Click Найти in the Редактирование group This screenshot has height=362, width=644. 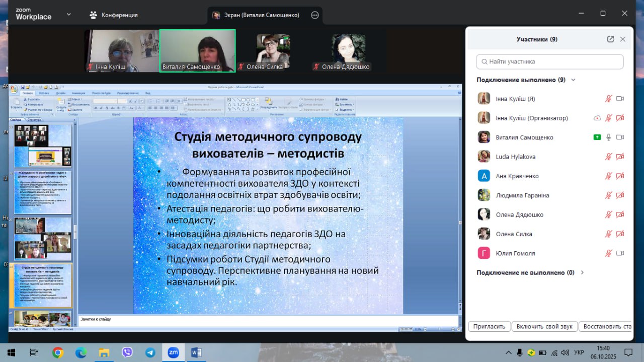341,99
